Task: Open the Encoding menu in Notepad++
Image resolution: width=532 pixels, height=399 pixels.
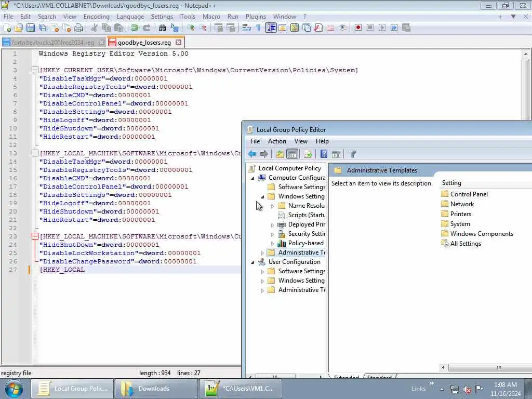Action: [96, 17]
